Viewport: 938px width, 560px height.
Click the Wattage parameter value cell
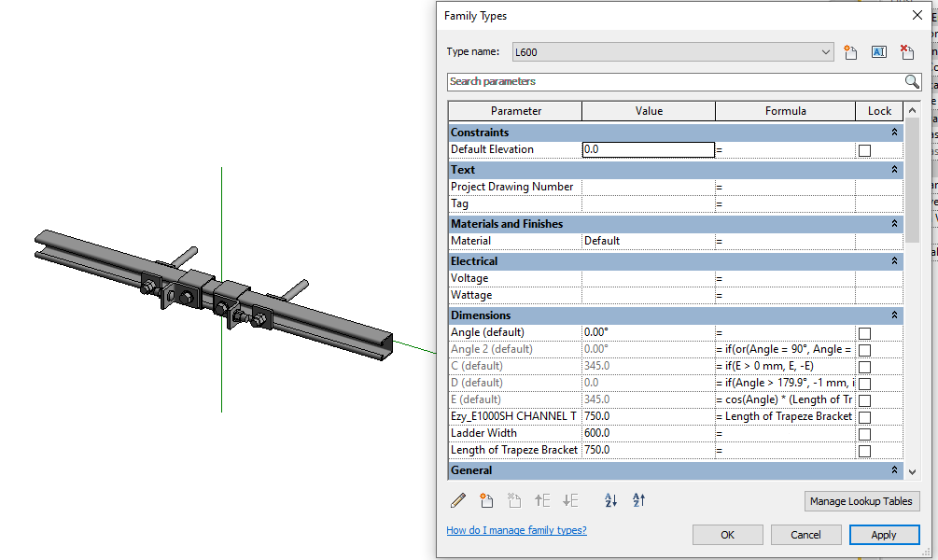point(648,295)
